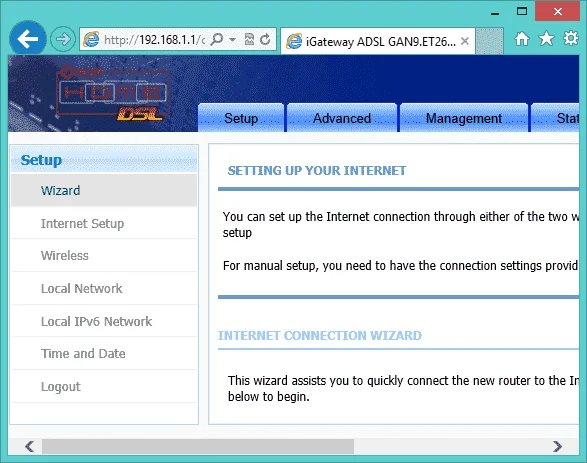Click the horizontal scrollbar right arrow
The image size is (587, 463).
tap(557, 446)
